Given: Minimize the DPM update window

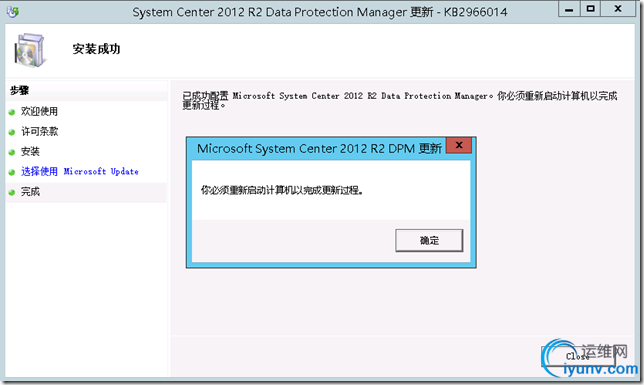Looking at the screenshot, I should pos(569,9).
